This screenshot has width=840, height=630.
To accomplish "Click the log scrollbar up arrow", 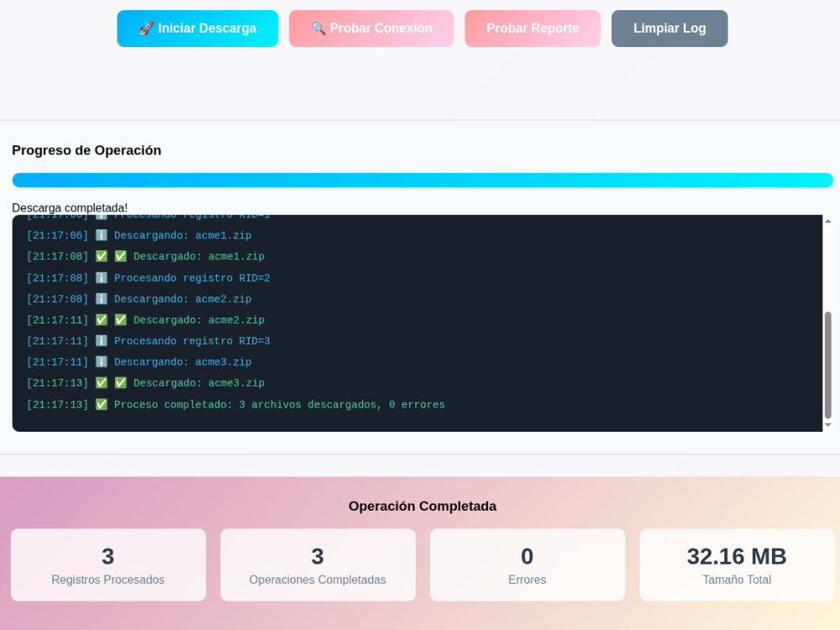I will [x=827, y=221].
